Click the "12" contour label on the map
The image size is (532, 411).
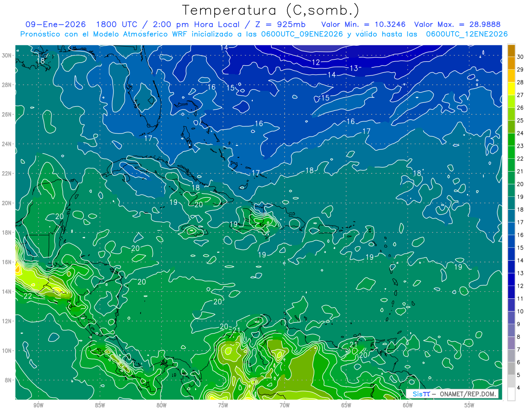click(x=316, y=63)
